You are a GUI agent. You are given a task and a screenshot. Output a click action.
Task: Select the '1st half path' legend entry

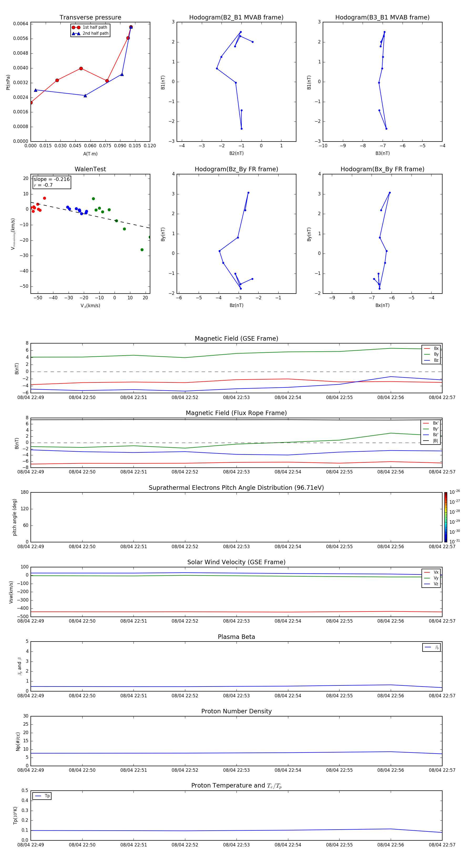point(90,27)
